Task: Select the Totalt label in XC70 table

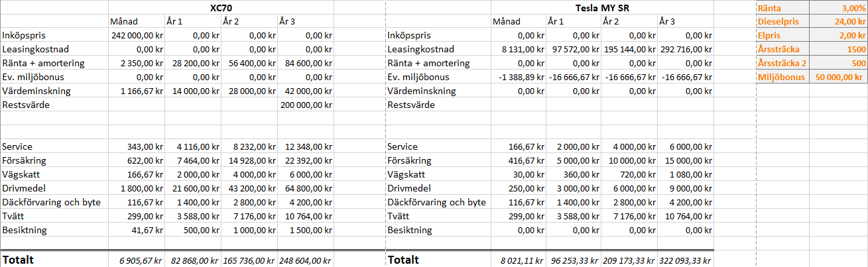Action: [19, 260]
